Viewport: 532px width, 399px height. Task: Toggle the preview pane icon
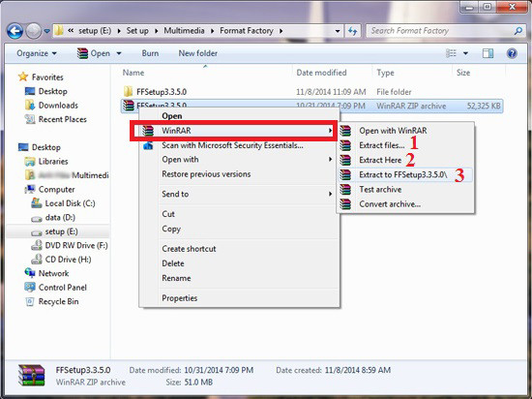coord(488,53)
